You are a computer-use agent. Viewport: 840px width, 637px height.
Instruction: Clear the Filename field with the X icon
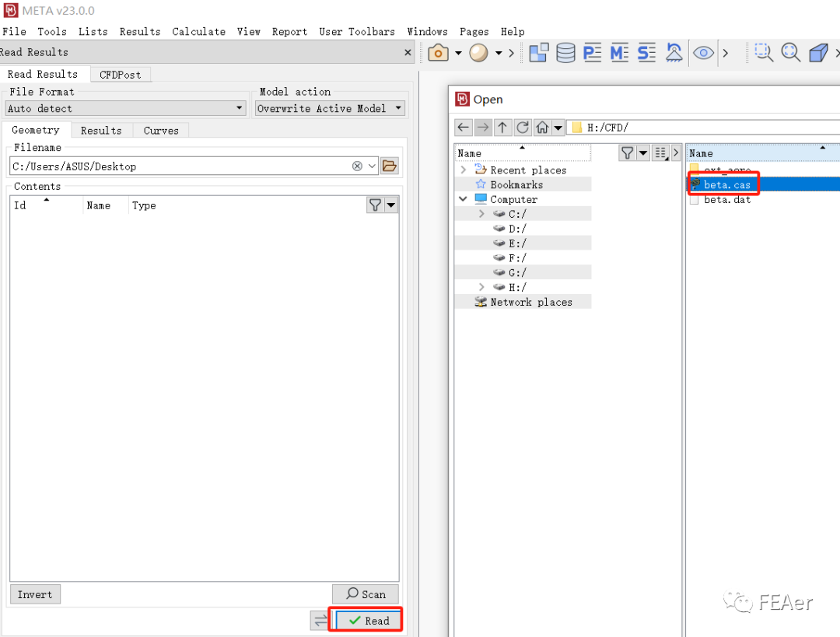(357, 166)
